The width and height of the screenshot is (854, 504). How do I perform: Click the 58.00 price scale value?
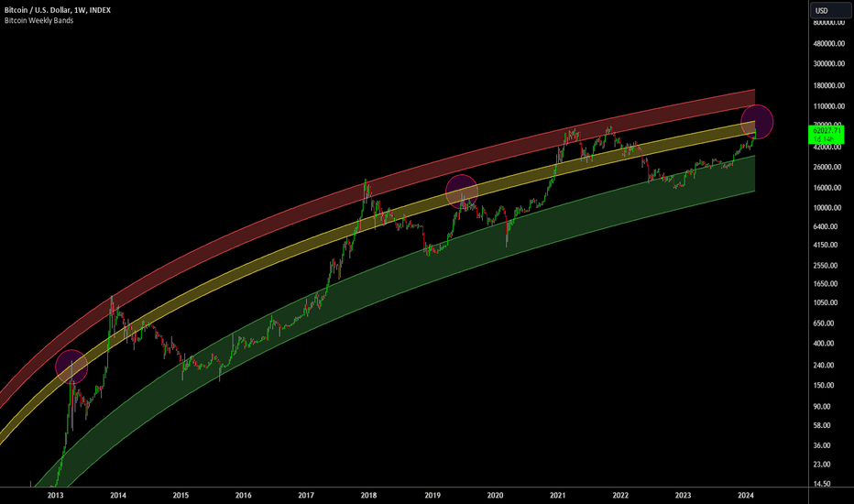(x=823, y=425)
